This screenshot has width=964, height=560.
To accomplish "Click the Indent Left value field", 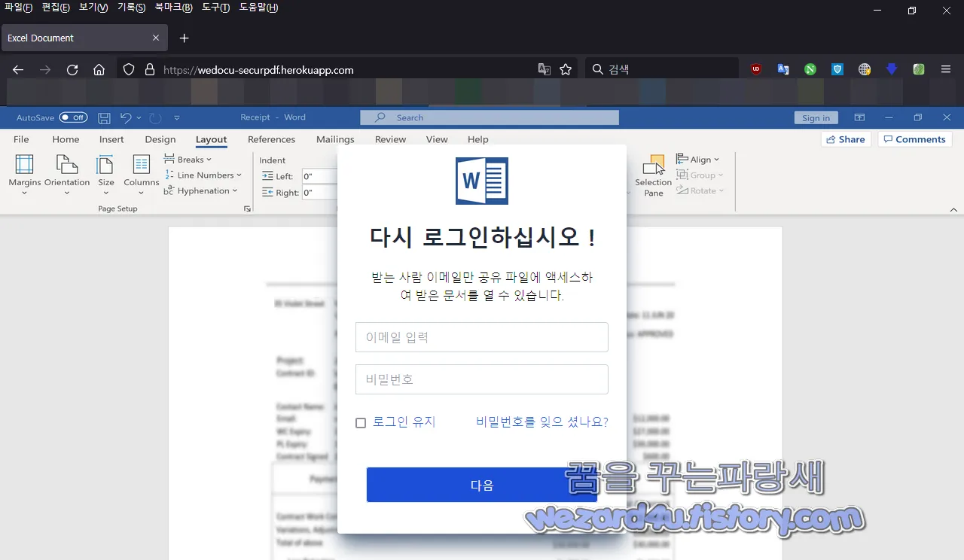I will pos(319,176).
